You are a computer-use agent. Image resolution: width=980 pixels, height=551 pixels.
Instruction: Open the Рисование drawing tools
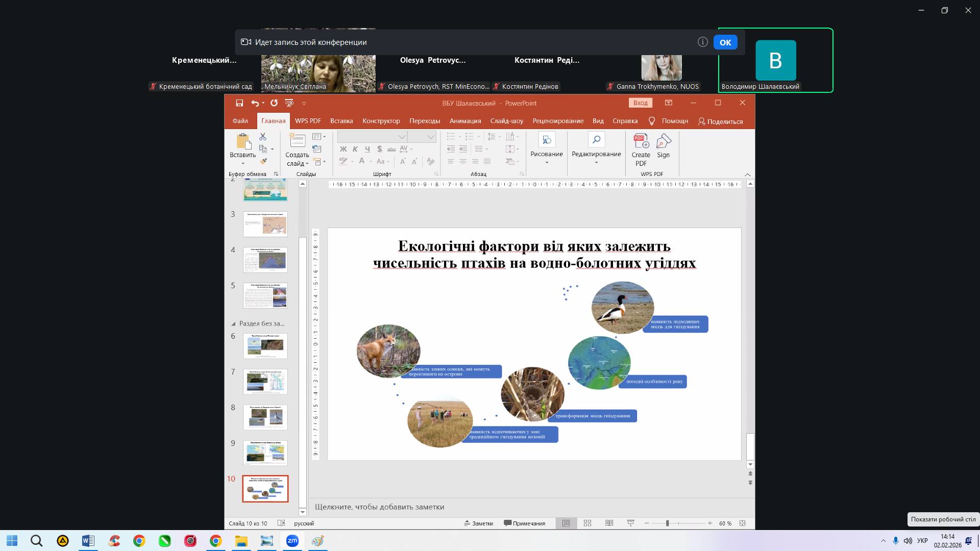[546, 148]
